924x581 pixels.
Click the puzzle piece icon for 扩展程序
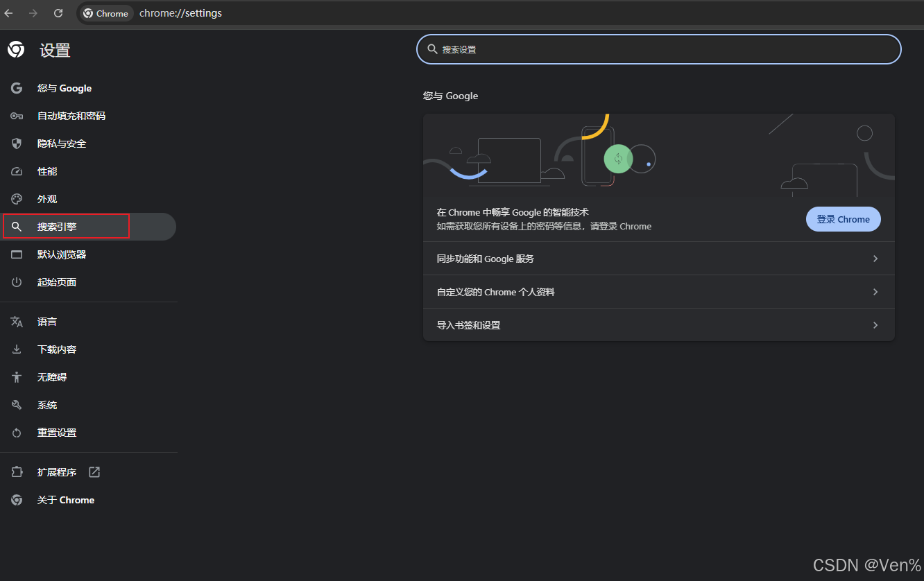pyautogui.click(x=17, y=472)
